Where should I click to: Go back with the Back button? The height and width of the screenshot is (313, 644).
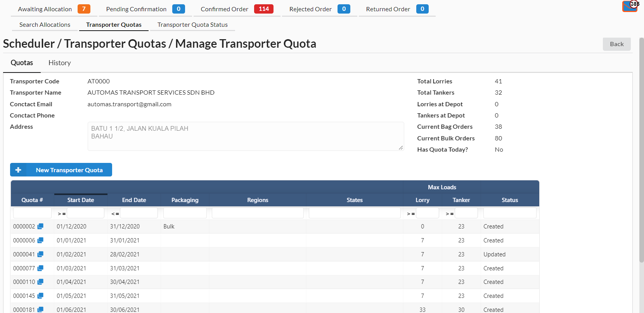pyautogui.click(x=616, y=44)
